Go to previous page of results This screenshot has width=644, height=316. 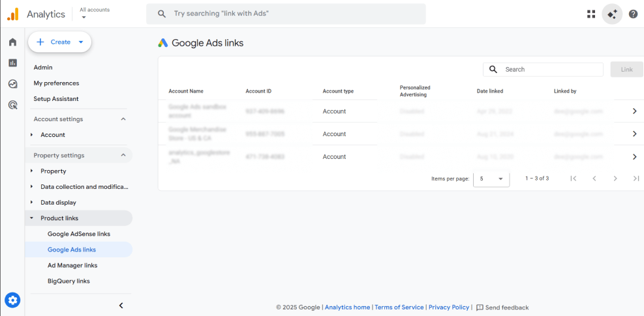click(594, 178)
